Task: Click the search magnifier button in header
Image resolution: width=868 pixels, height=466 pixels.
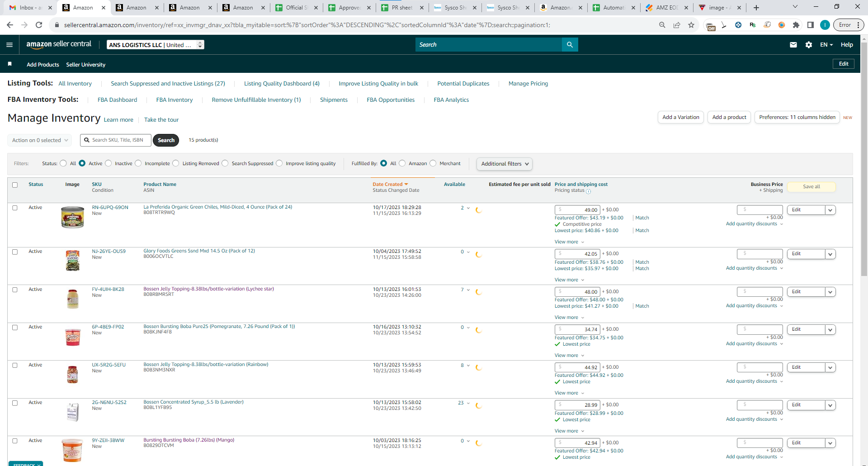Action: pos(570,45)
